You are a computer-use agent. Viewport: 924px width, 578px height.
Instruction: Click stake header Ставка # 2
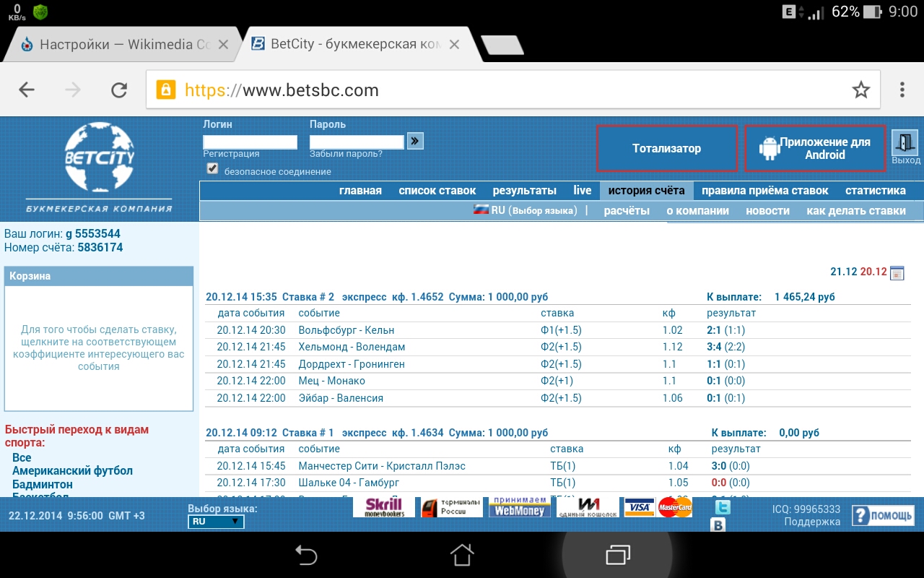click(308, 297)
